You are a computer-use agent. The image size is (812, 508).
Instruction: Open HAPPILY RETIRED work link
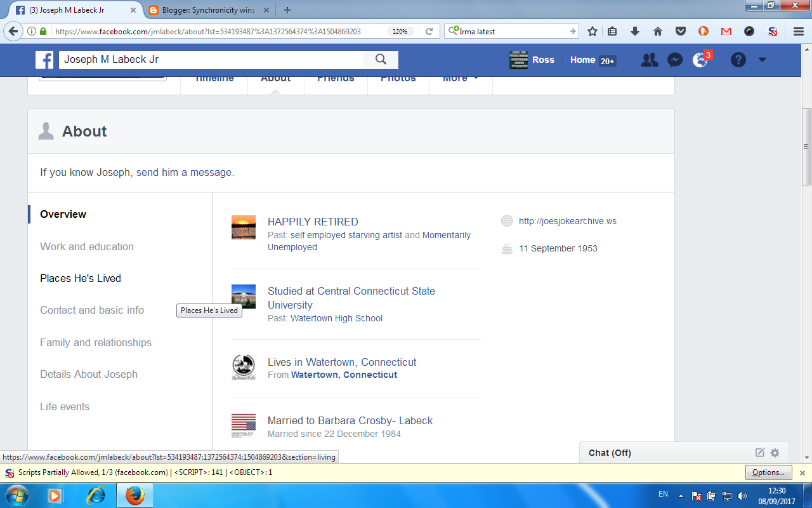click(x=313, y=222)
